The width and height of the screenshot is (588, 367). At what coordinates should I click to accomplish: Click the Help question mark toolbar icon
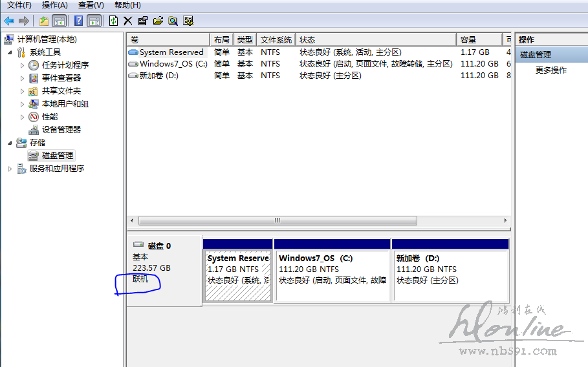click(78, 21)
